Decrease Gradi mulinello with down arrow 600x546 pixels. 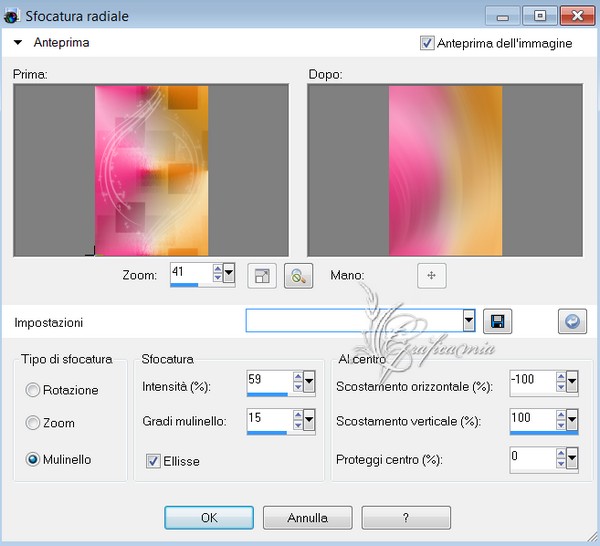click(298, 425)
